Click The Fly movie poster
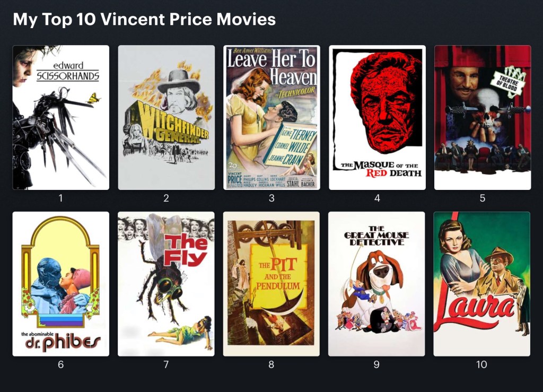This screenshot has height=392, width=543. coord(166,284)
